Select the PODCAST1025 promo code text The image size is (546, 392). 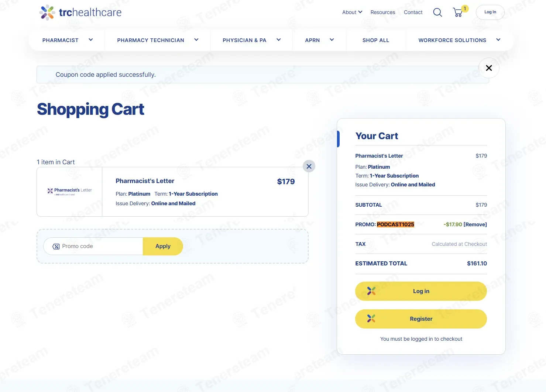[x=395, y=224]
